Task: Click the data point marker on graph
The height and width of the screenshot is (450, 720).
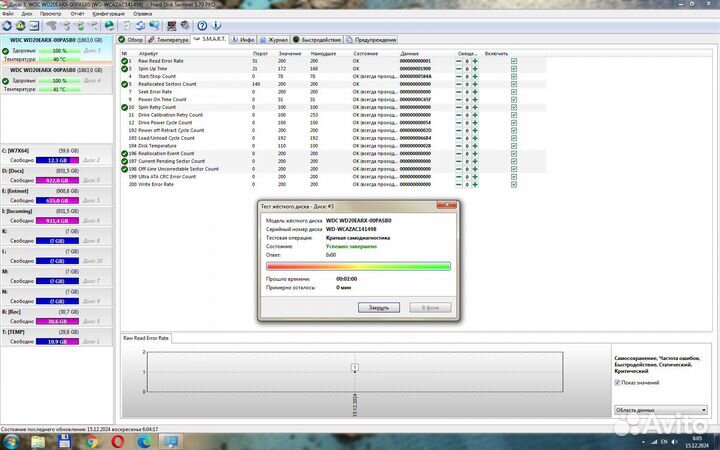Action: coord(355,368)
